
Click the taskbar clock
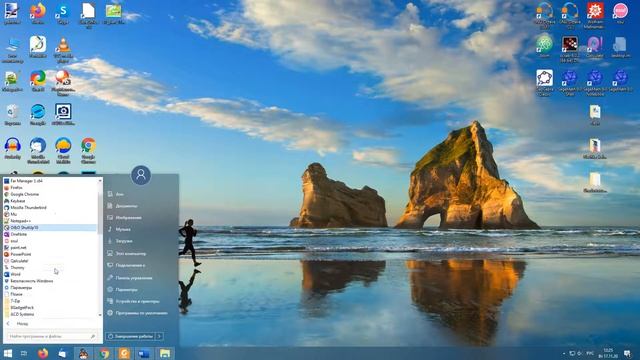[608, 353]
